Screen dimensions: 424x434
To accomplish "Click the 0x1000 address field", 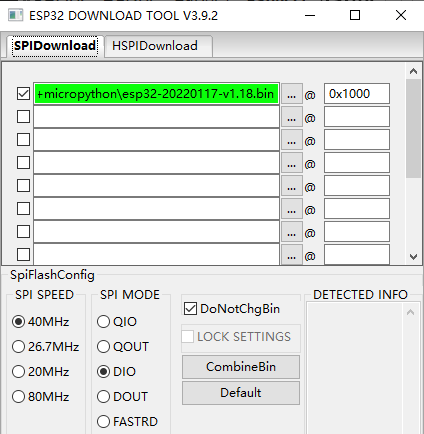I will pos(357,94).
